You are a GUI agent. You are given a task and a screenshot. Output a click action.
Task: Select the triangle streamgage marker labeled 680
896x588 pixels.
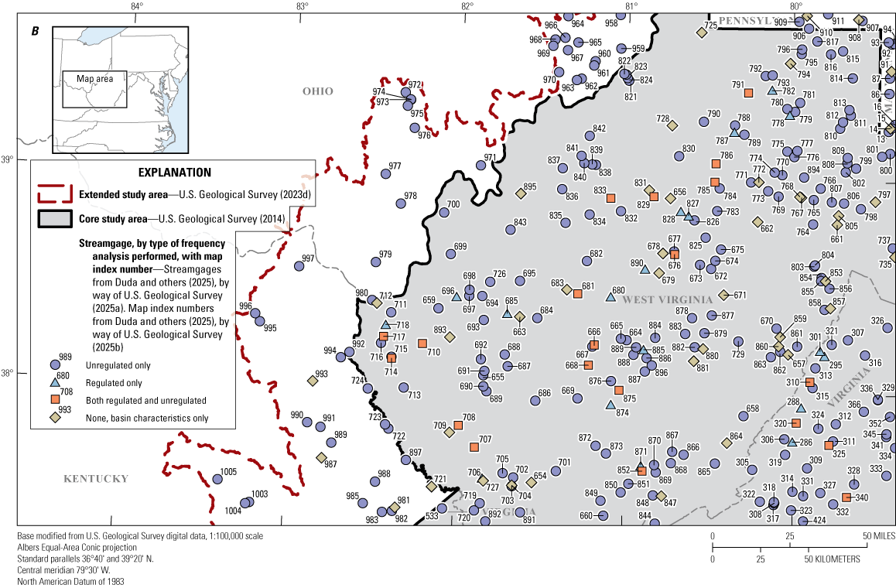(610, 296)
